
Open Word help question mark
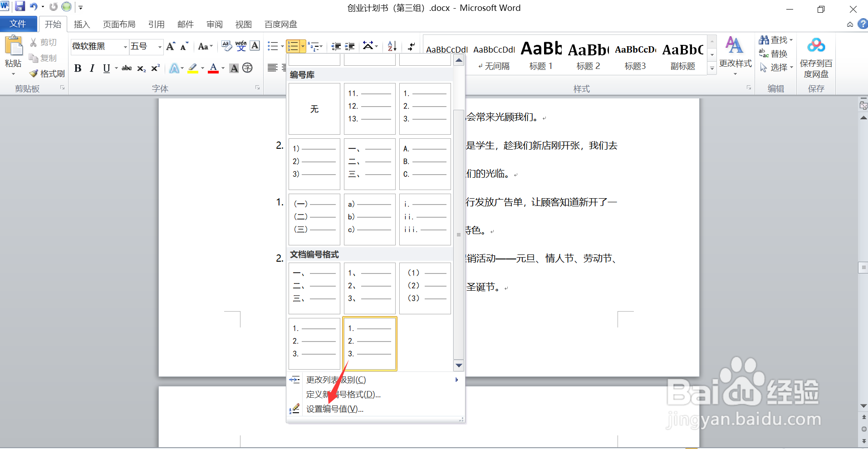(863, 24)
